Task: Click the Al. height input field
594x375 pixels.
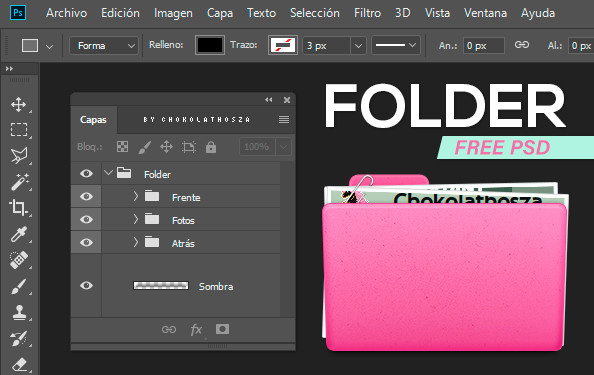Action: [x=581, y=46]
